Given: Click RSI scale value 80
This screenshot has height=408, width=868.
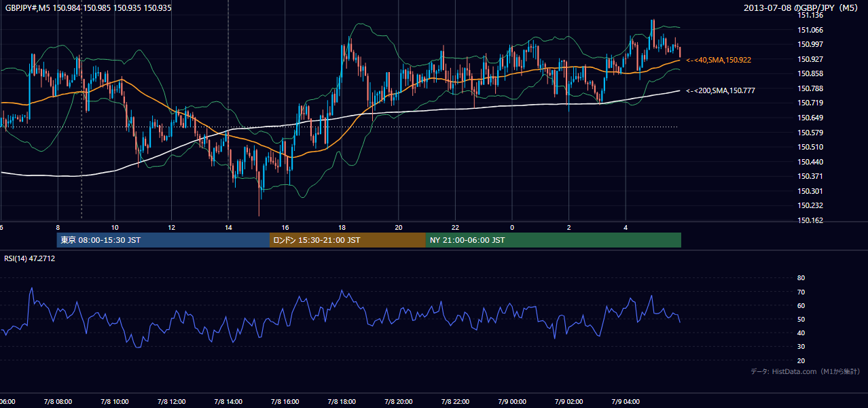Looking at the screenshot, I should point(801,278).
